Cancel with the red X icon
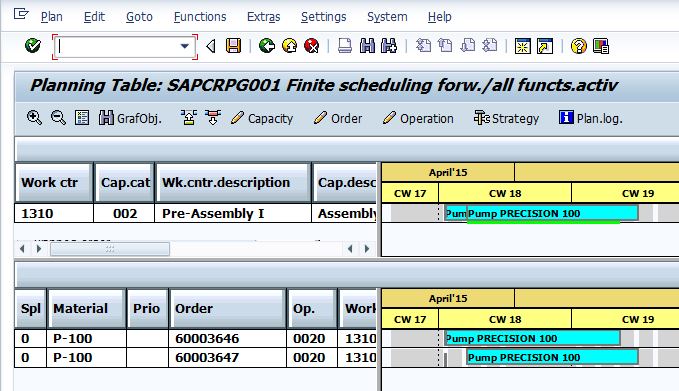This screenshot has width=679, height=391. 311,45
